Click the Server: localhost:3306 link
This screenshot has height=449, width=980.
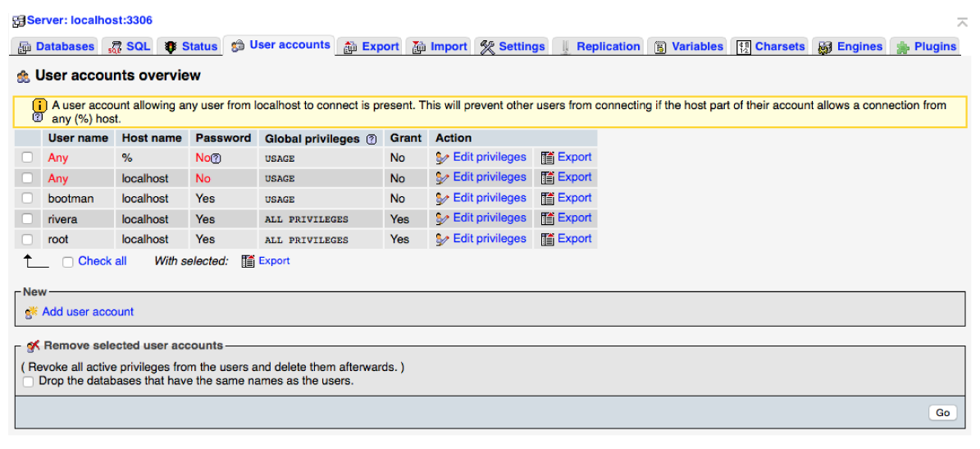click(89, 21)
